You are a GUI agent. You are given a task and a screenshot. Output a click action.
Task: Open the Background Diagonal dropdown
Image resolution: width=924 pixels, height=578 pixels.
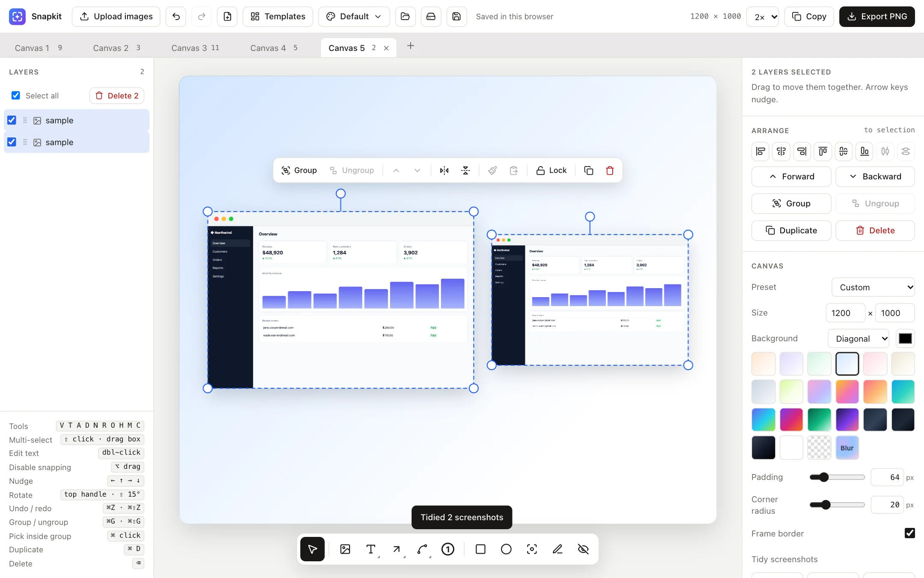859,339
